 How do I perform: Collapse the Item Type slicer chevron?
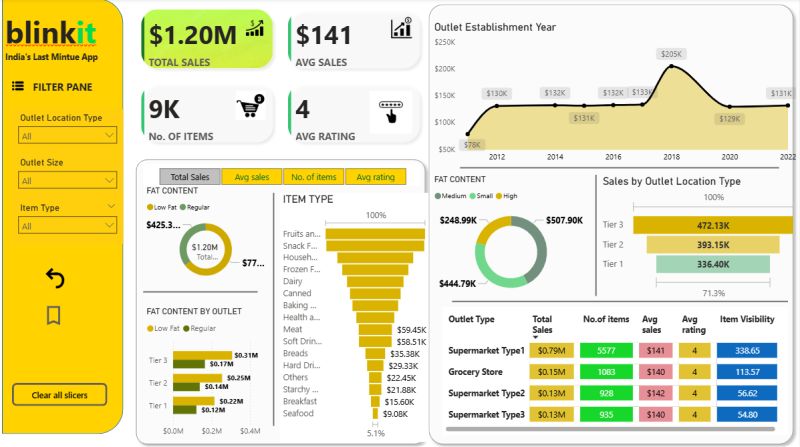(111, 206)
